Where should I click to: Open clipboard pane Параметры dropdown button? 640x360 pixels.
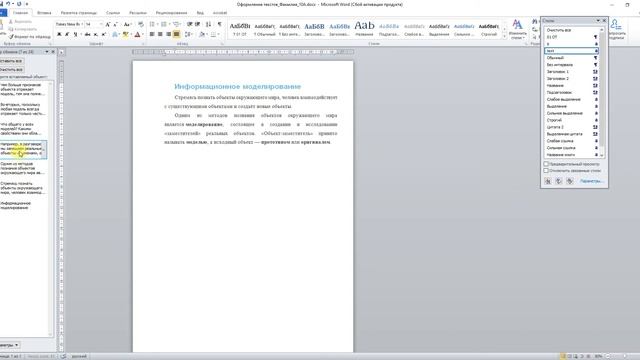tap(10, 345)
